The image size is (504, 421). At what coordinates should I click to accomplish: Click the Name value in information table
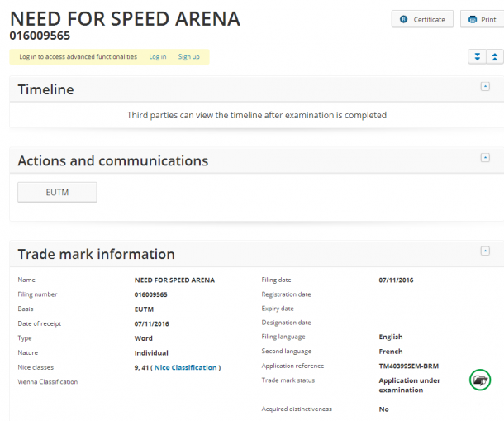174,280
